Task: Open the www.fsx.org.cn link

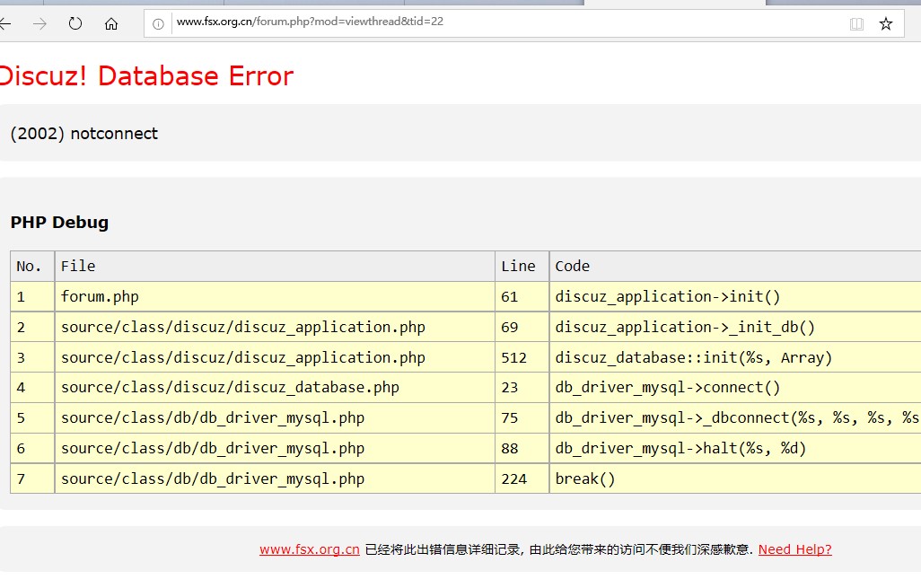Action: point(310,549)
